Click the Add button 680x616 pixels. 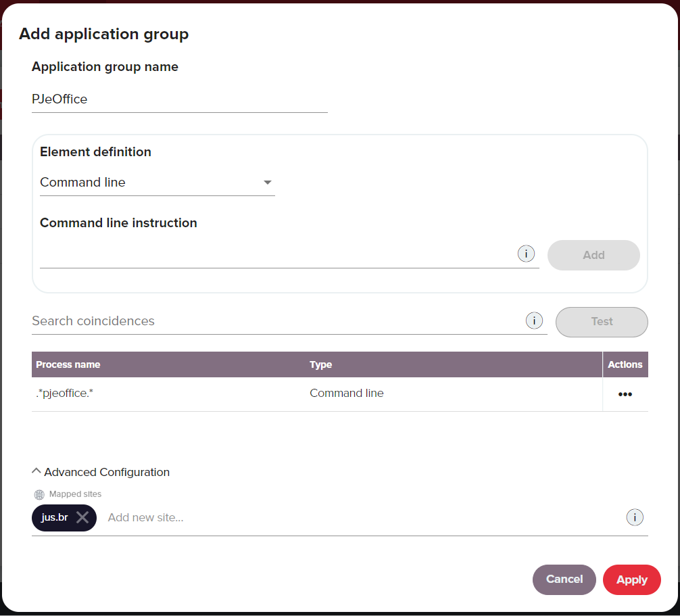tap(593, 255)
